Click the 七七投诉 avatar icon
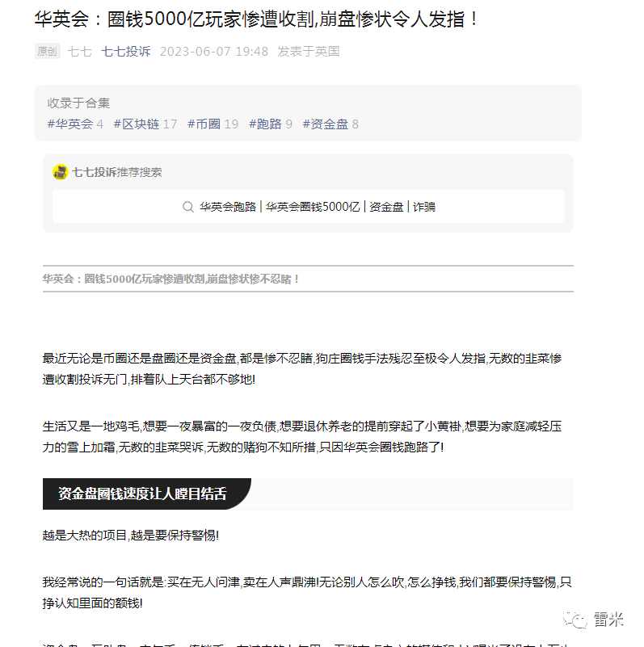Screen dimensions: 644x647 point(61,172)
